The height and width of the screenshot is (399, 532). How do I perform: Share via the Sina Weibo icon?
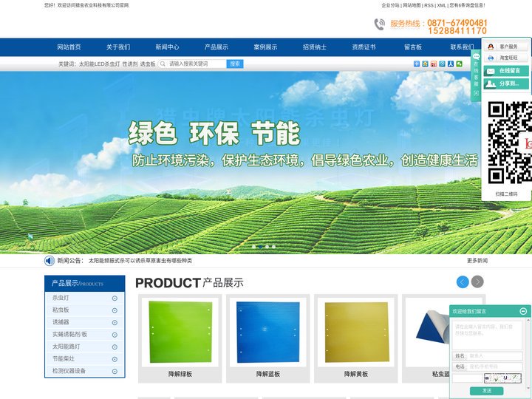pyautogui.click(x=434, y=64)
